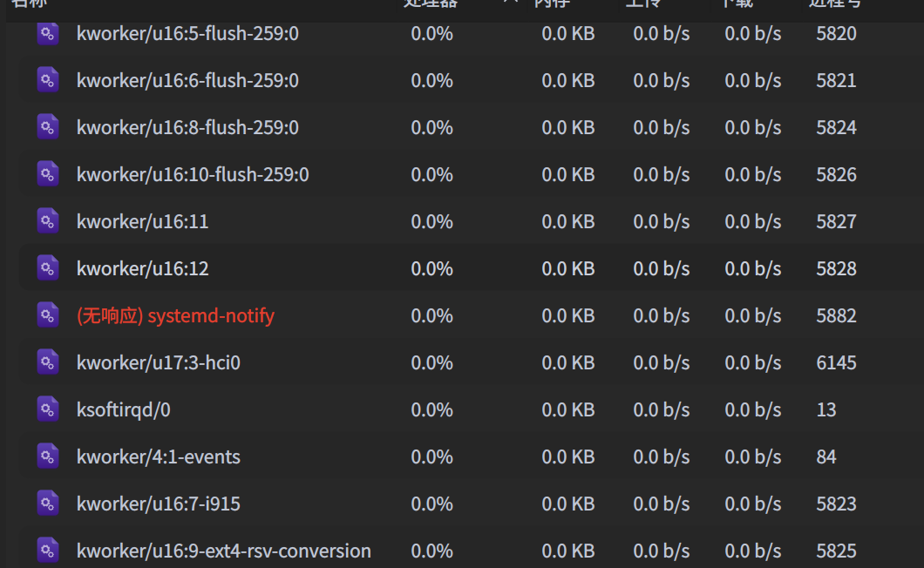Click the unresponsive systemd-notify process icon
This screenshot has height=568, width=924.
[x=47, y=315]
